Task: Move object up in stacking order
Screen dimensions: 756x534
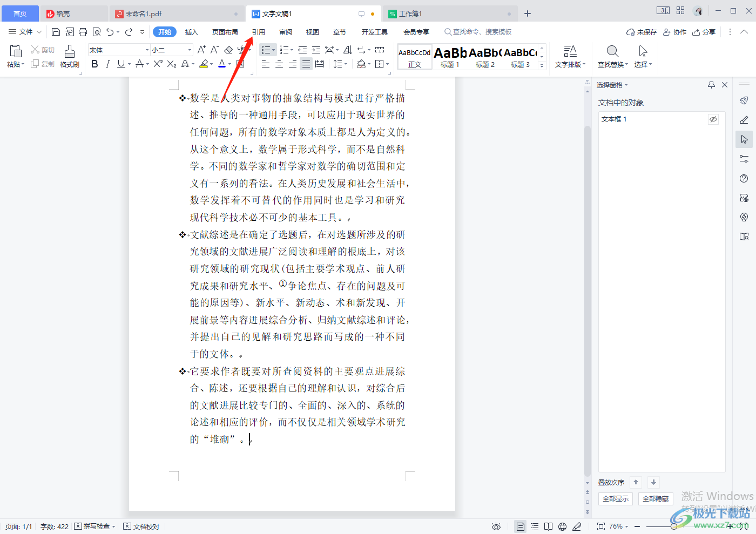Action: tap(636, 482)
